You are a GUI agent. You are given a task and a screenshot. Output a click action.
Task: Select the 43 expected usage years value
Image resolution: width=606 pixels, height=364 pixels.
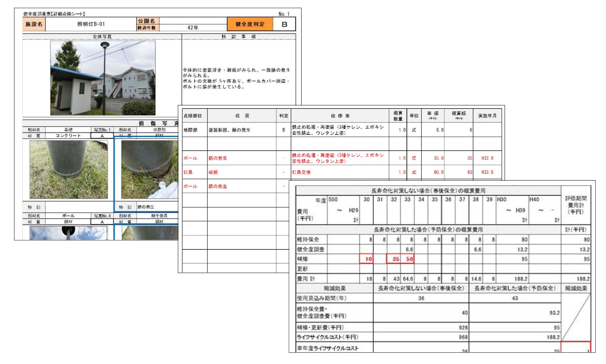point(515,298)
